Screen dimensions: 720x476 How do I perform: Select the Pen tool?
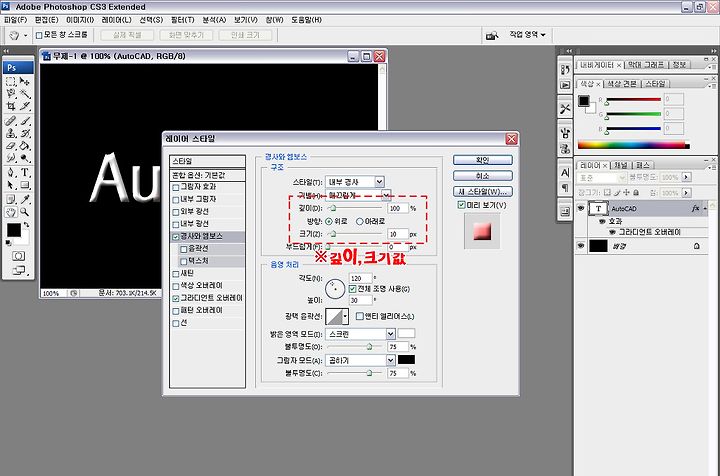[11, 173]
